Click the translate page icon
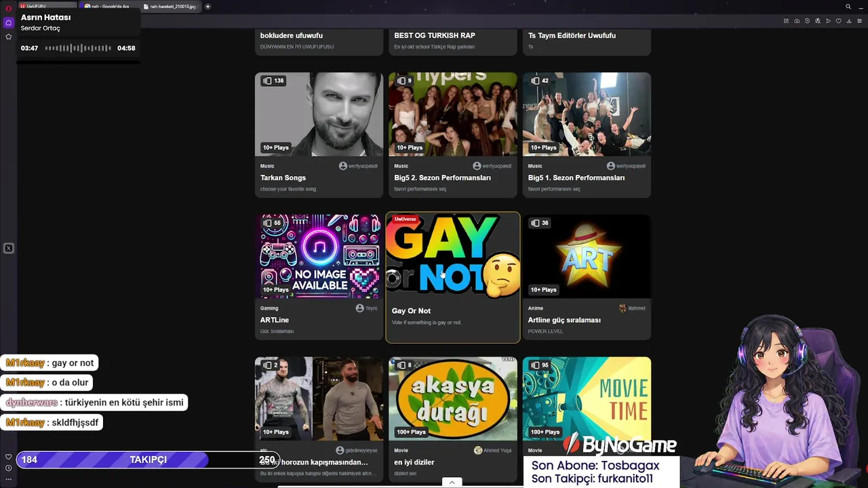This screenshot has width=868, height=488. [x=818, y=21]
